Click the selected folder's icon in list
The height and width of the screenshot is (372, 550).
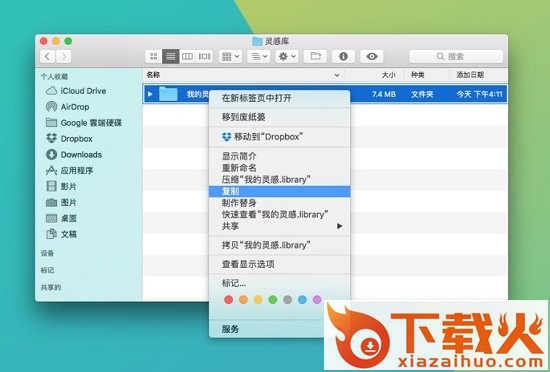(168, 94)
